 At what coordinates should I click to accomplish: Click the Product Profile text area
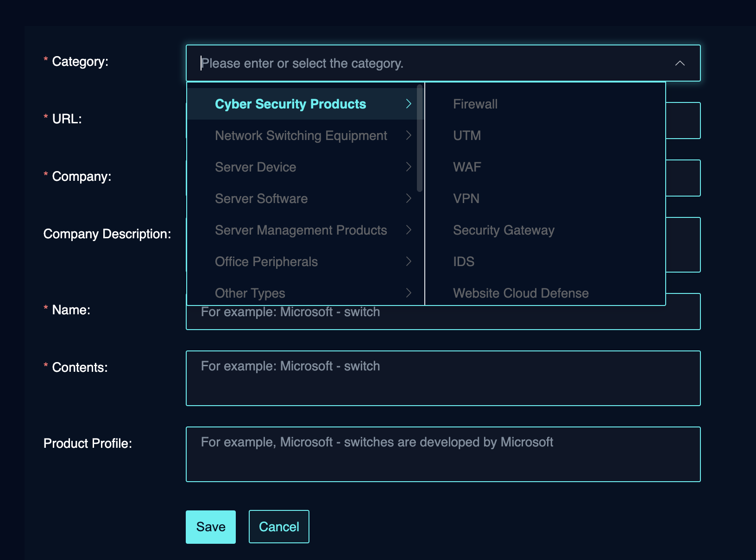(x=443, y=454)
